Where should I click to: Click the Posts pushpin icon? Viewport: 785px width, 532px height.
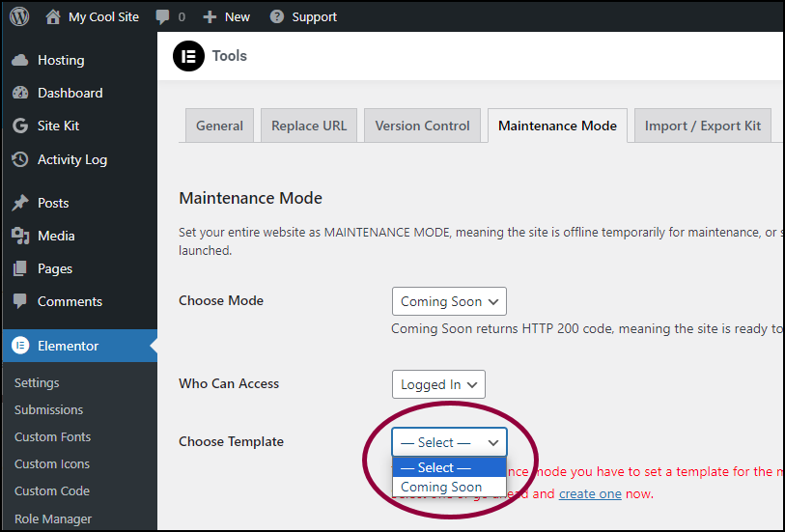[x=20, y=203]
